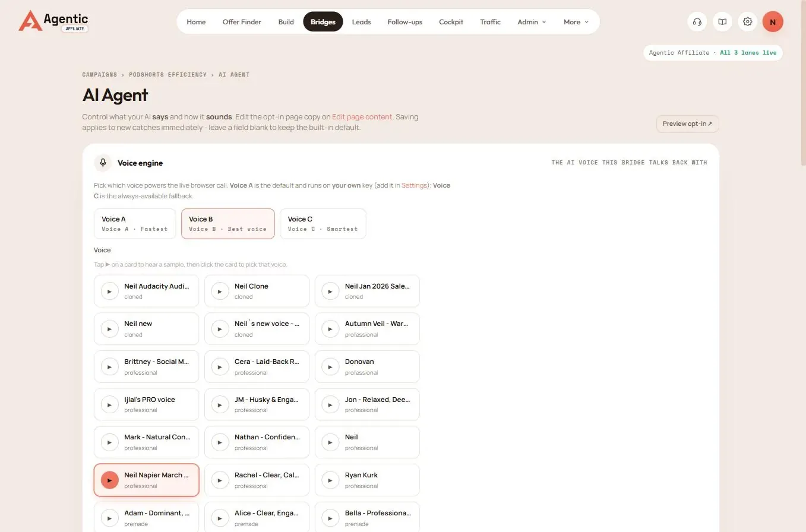Open the headset support icon
Viewport: 806px width, 532px height.
point(697,22)
